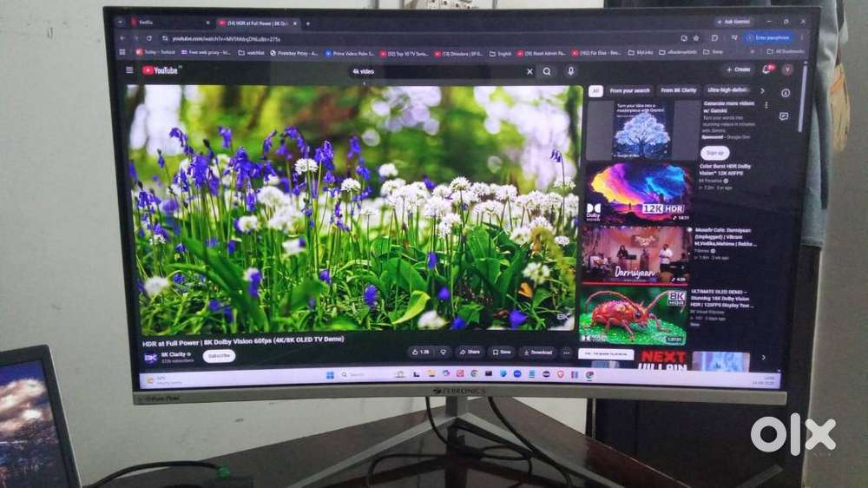Open the apps grid in bookmarks bar
The height and width of the screenshot is (488, 868).
[x=122, y=52]
